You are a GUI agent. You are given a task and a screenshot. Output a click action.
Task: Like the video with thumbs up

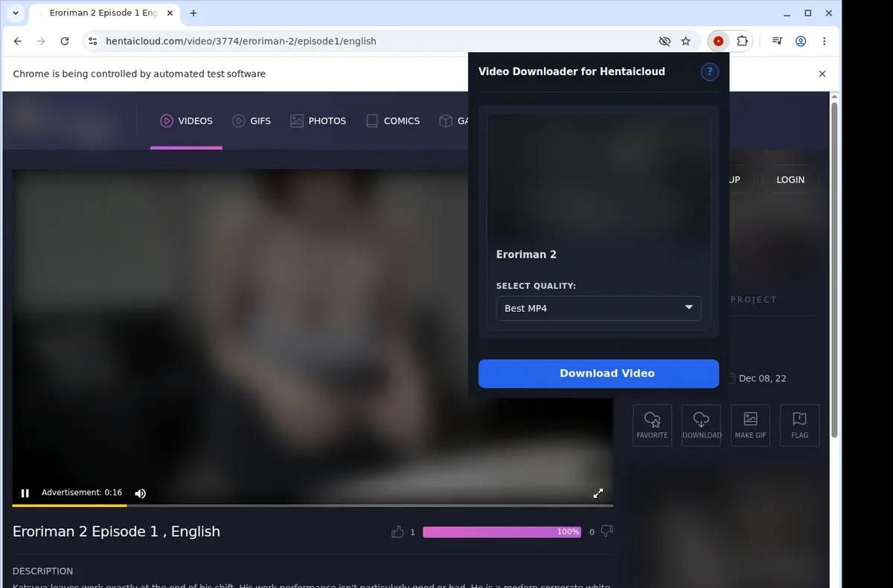point(397,531)
